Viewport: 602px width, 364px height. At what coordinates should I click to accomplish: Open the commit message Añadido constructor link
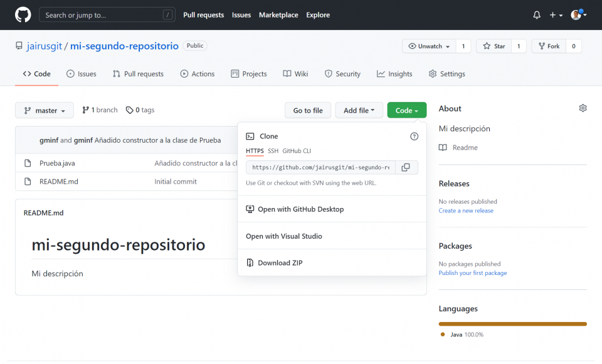coord(158,140)
